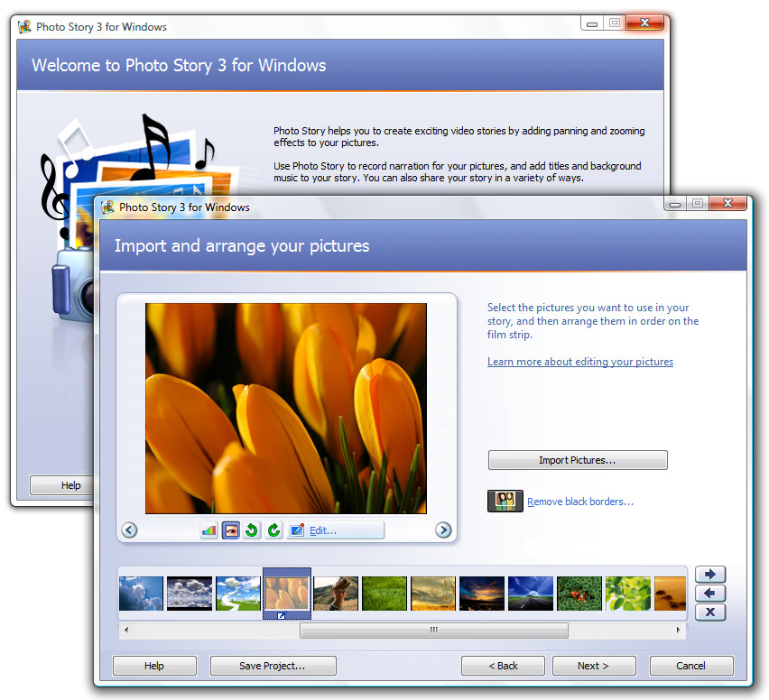The width and height of the screenshot is (769, 700).
Task: Click Welcome window Photo Story title icon
Action: coord(24,26)
